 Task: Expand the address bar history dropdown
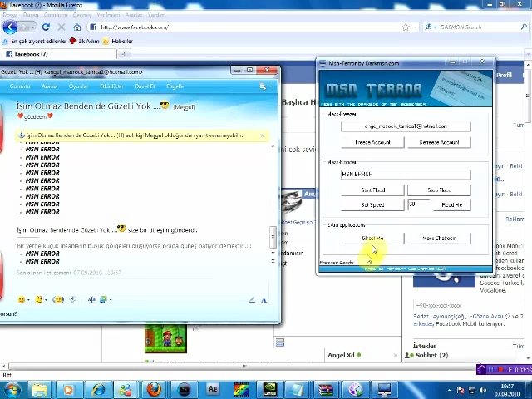pos(416,27)
